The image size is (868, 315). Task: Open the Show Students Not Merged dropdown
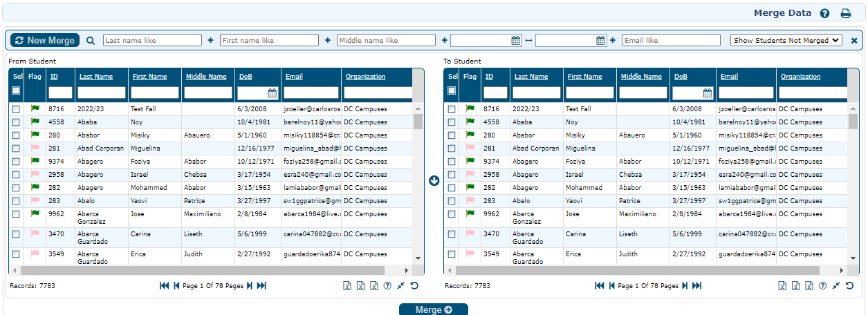(786, 41)
